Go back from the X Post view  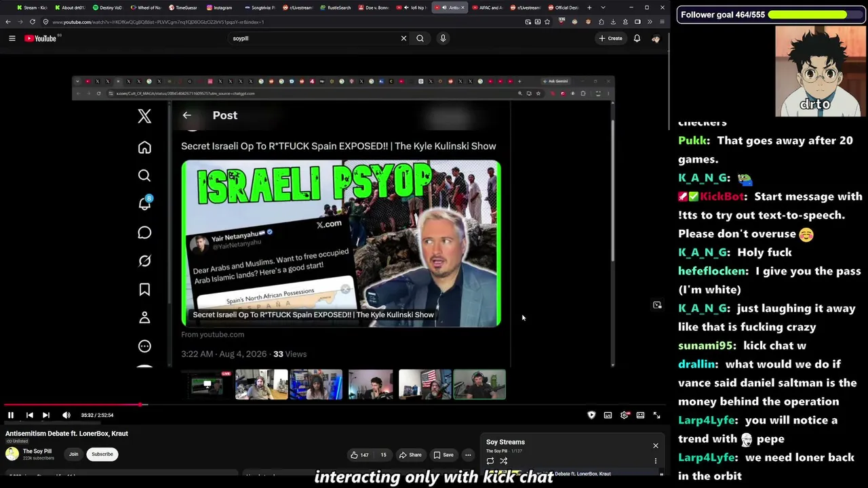tap(186, 115)
